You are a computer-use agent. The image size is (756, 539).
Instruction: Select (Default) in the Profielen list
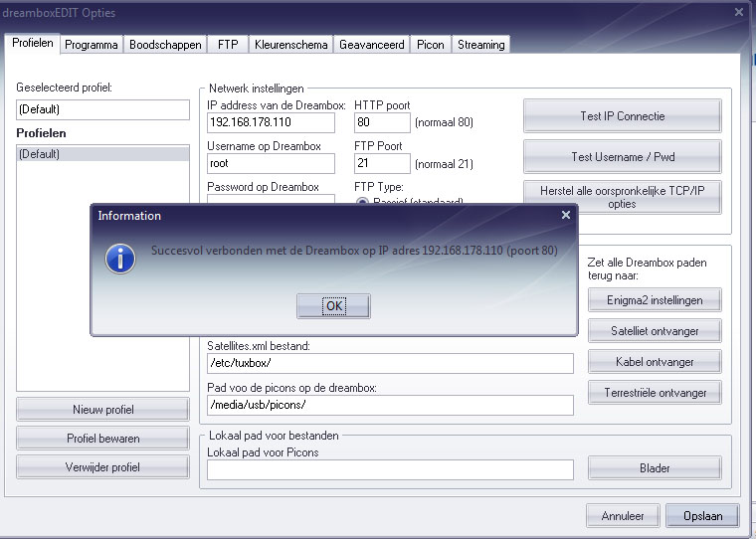click(x=102, y=154)
